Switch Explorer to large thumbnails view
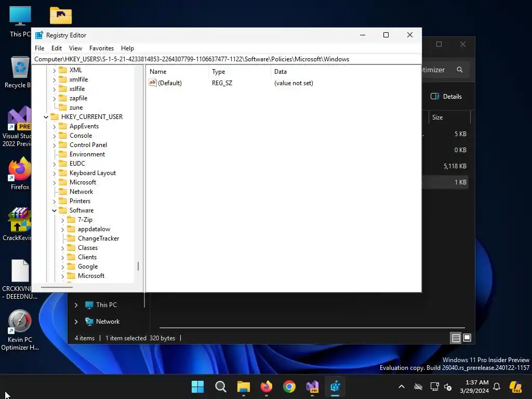This screenshot has width=532, height=399. [467, 338]
